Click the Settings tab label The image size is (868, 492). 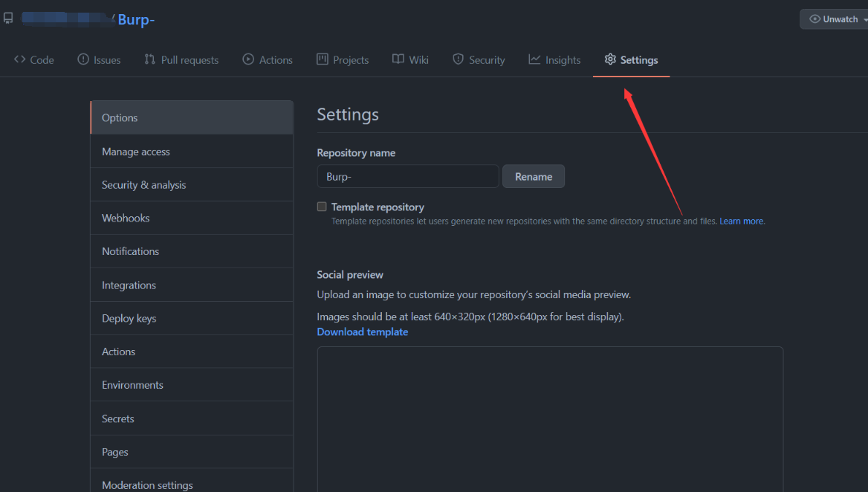pyautogui.click(x=639, y=59)
